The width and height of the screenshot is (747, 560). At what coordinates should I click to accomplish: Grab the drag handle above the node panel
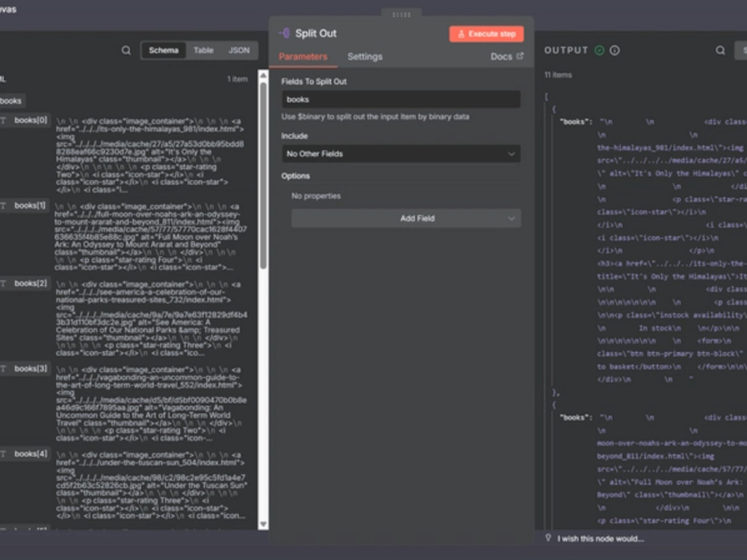(401, 14)
